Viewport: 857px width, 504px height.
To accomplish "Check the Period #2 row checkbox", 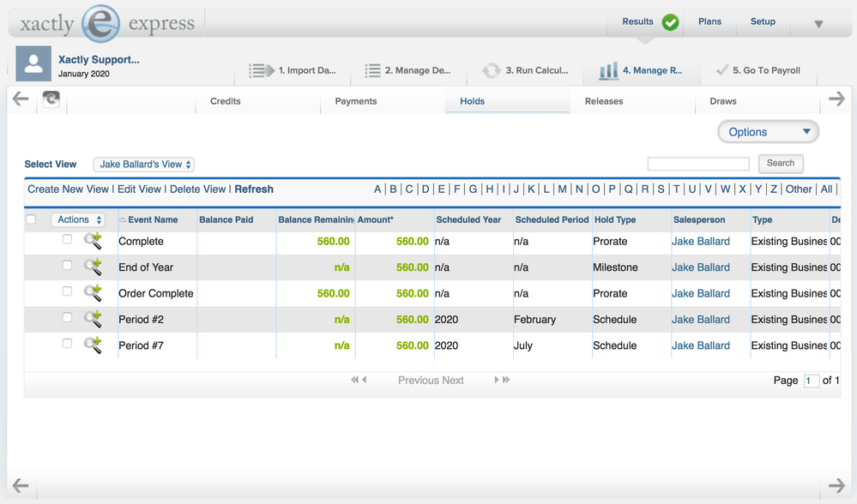I will (67, 317).
